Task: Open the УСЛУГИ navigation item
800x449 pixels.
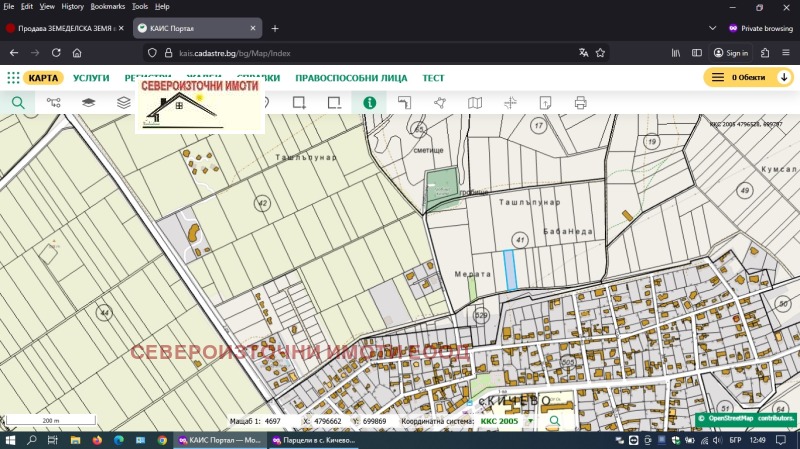Action: click(91, 77)
